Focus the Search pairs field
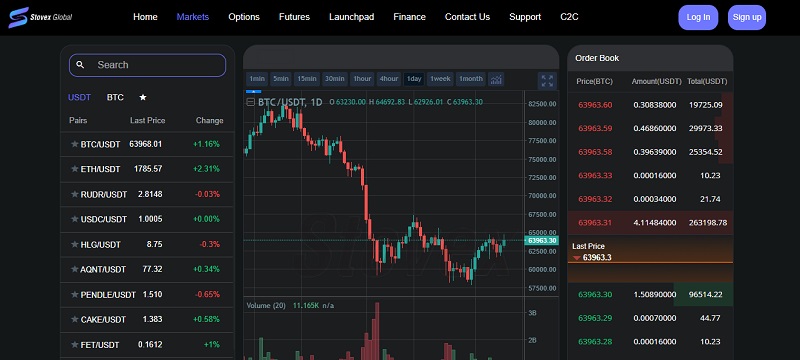The image size is (800, 360). [147, 65]
